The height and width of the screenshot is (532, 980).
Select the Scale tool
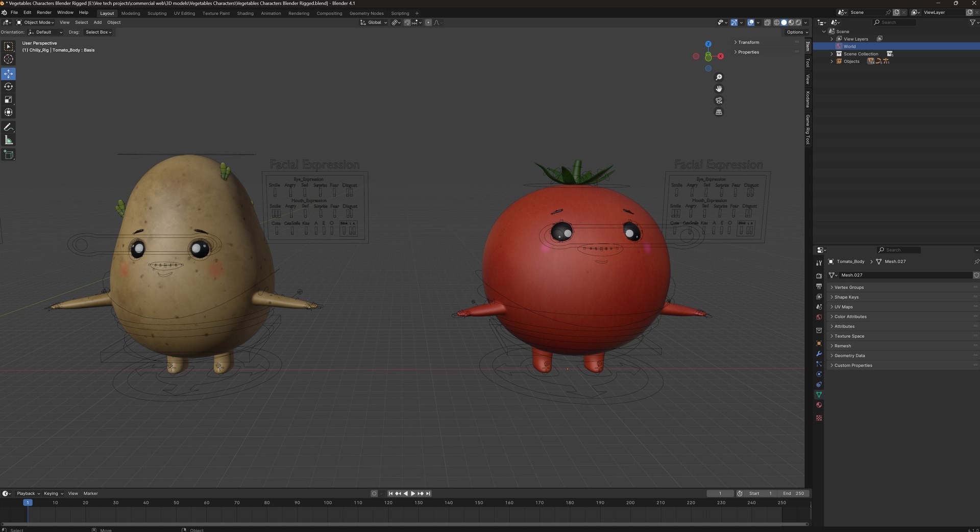tap(9, 99)
